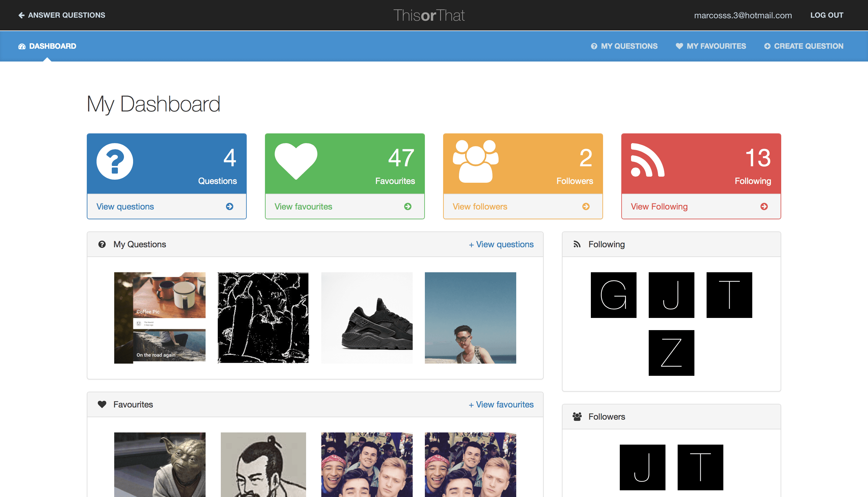
Task: Open My Questions in the navigation bar
Action: point(624,46)
